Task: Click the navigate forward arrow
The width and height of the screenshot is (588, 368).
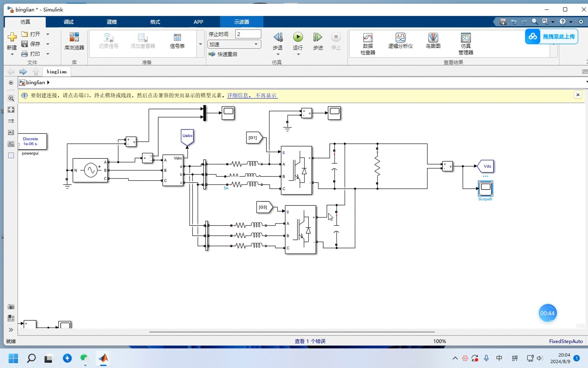Action: (23, 72)
